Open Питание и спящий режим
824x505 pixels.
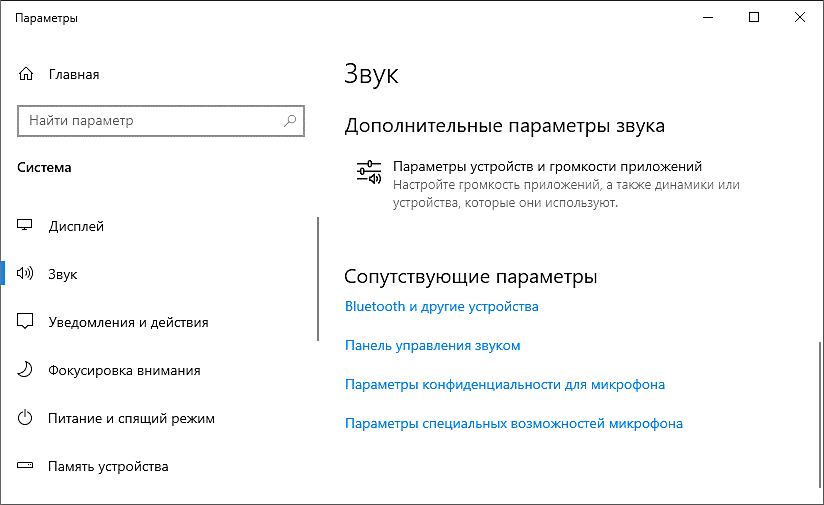[x=131, y=418]
